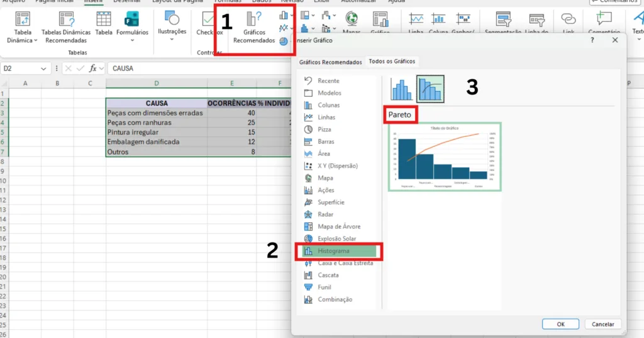Image resolution: width=644 pixels, height=338 pixels.
Task: Click the fx insert function icon
Action: [x=93, y=68]
